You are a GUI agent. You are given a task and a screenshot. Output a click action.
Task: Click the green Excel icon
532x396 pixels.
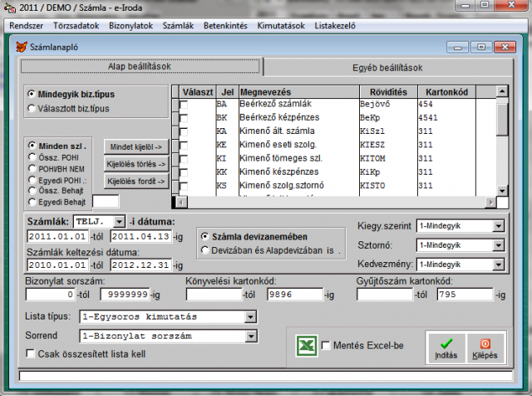[x=308, y=345]
